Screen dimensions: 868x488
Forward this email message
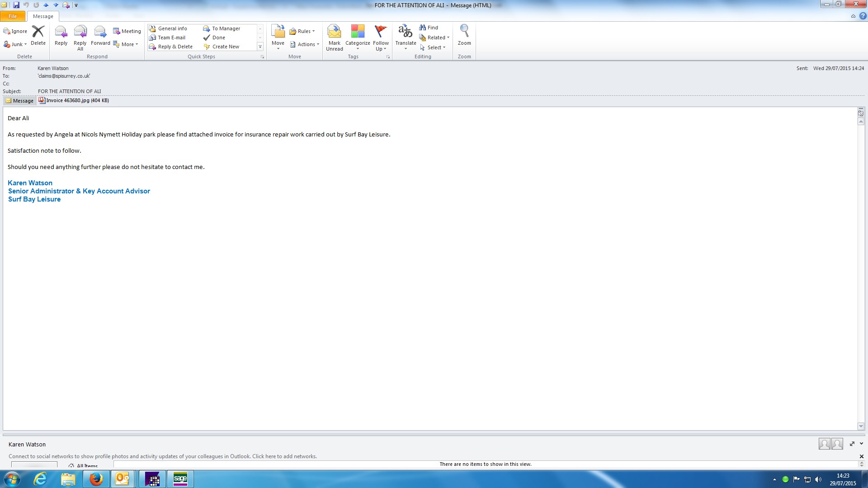[100, 32]
